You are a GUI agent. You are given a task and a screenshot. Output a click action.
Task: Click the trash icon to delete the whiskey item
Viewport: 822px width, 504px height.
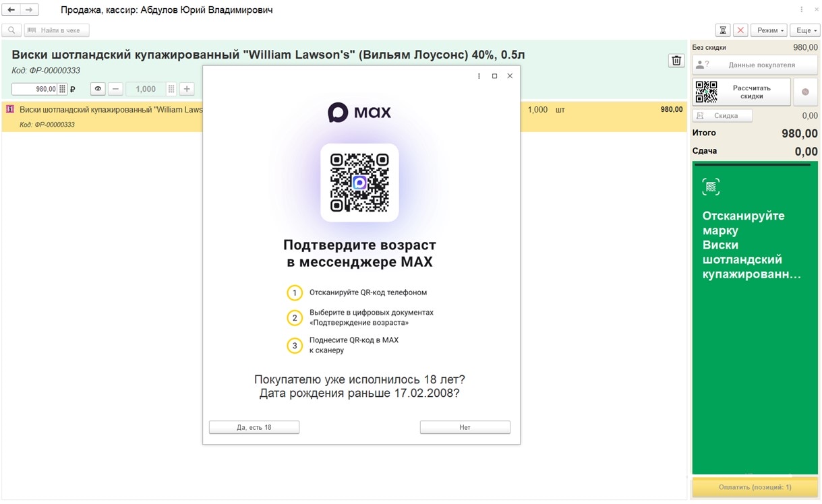[676, 60]
